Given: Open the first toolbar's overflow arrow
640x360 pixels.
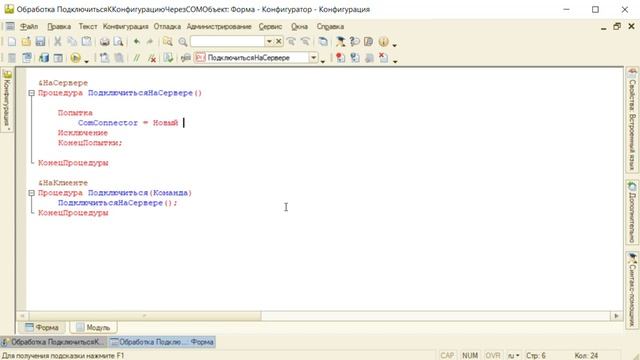Looking at the screenshot, I should point(394,44).
